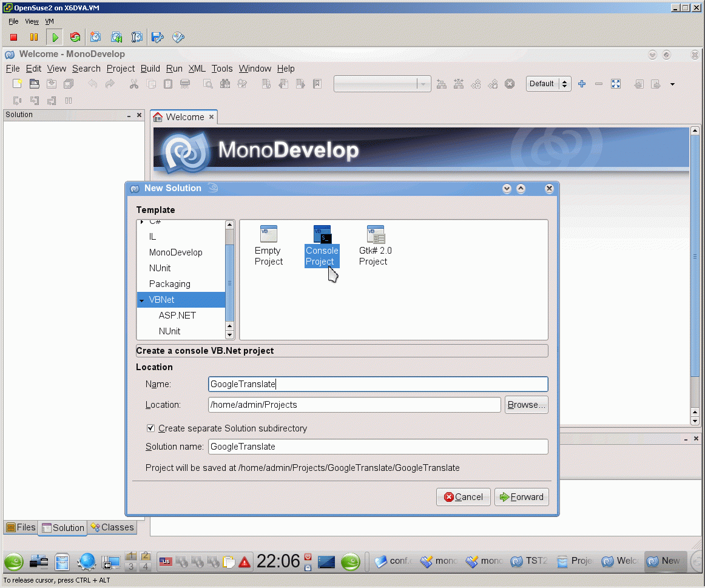Select the Empty Project template
The width and height of the screenshot is (705, 588).
pos(268,245)
